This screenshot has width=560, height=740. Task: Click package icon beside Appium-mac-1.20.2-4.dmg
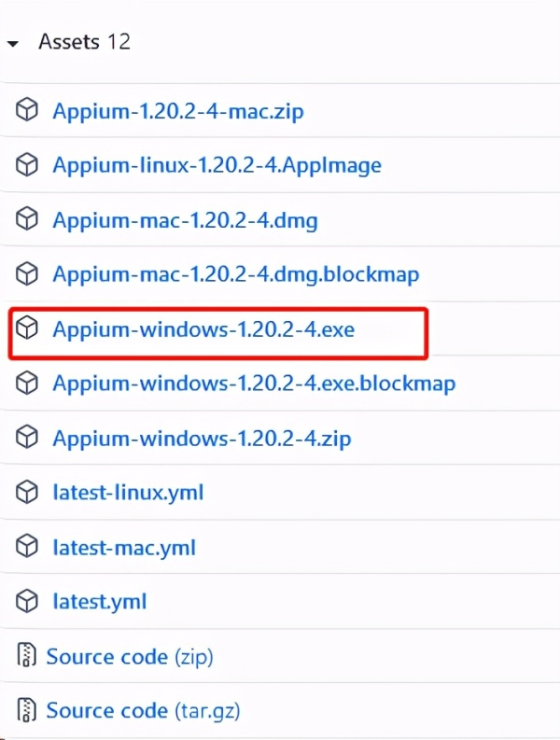pos(26,219)
